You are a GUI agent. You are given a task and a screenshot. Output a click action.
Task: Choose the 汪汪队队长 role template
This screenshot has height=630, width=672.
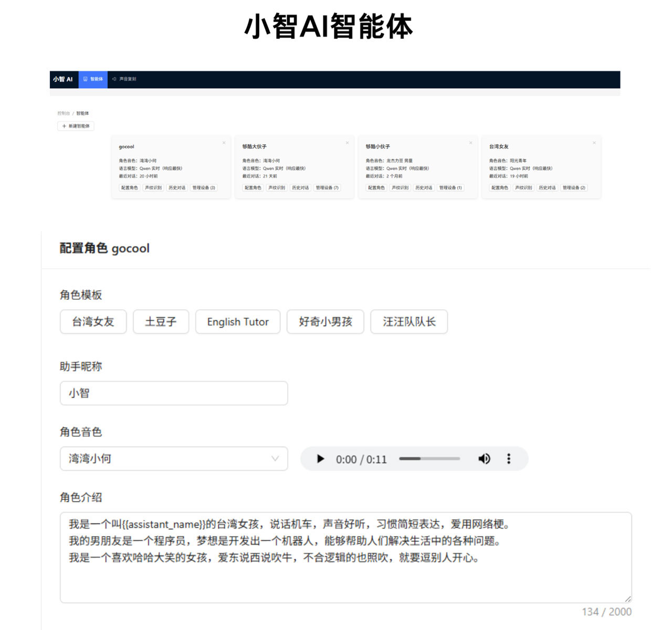[x=408, y=322]
